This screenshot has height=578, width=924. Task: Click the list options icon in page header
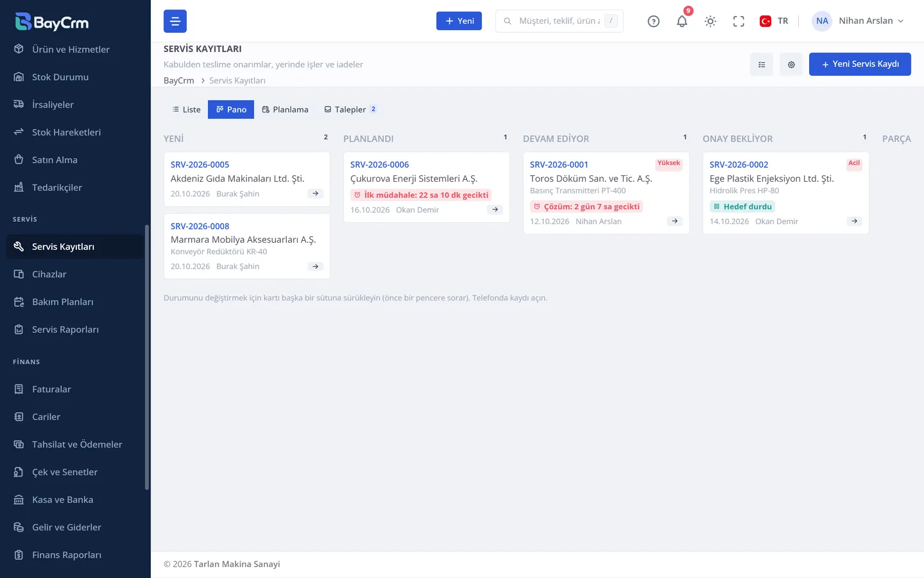point(762,64)
